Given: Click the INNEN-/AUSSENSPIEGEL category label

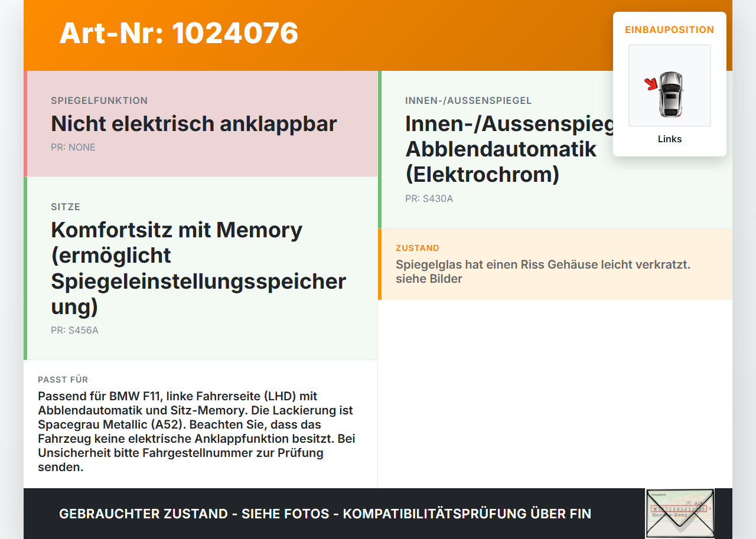Looking at the screenshot, I should click(468, 101).
